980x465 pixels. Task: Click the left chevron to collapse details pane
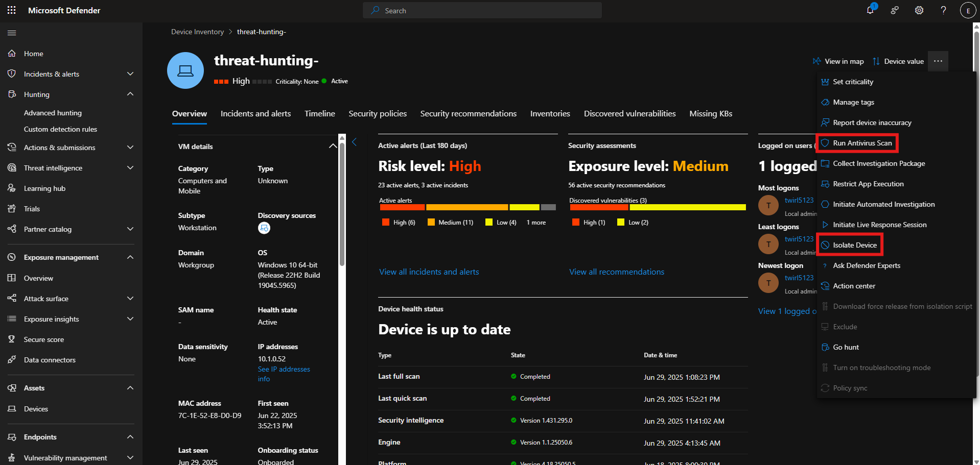354,142
